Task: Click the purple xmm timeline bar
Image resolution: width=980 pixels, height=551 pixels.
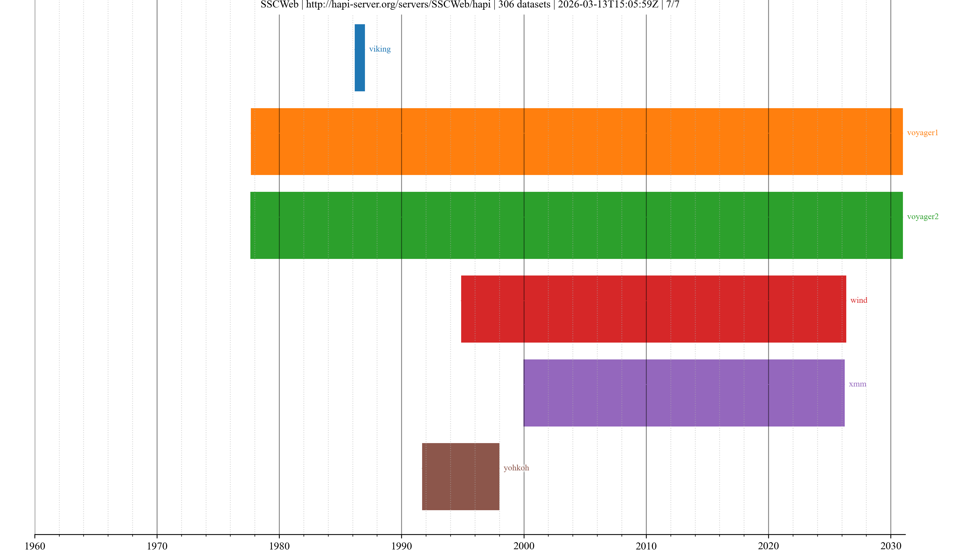Action: pyautogui.click(x=684, y=392)
